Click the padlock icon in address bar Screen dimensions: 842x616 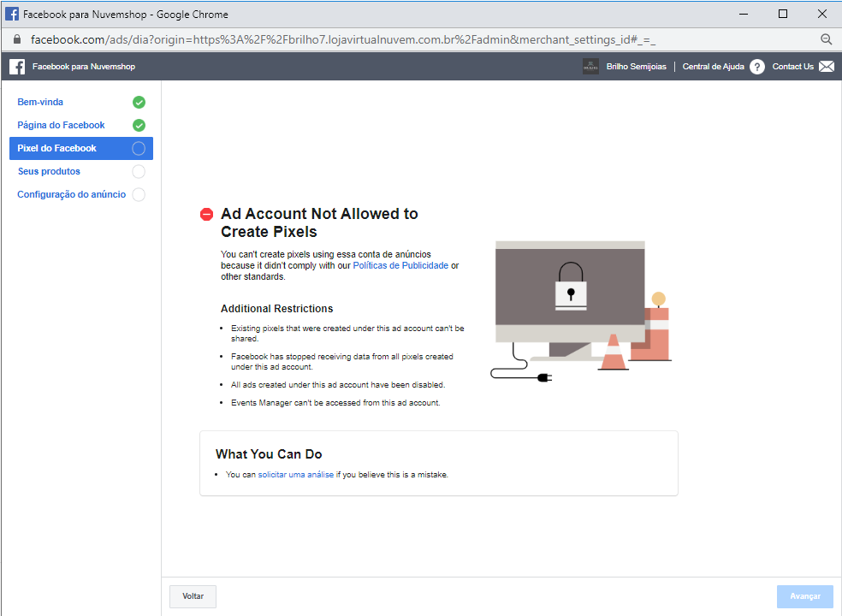pyautogui.click(x=17, y=39)
